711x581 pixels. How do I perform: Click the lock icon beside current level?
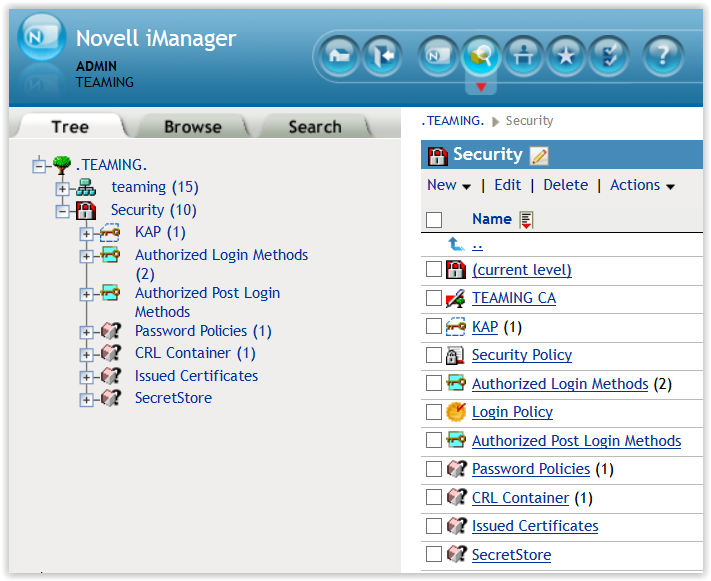(x=456, y=270)
